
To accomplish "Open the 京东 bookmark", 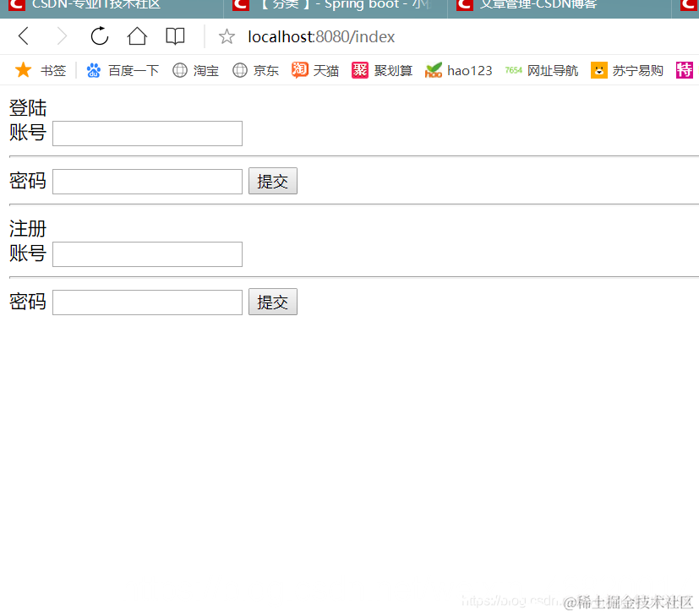I will [x=256, y=70].
